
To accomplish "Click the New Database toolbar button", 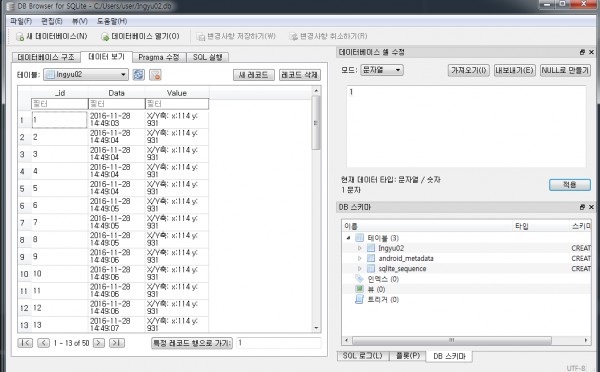I will click(x=52, y=36).
